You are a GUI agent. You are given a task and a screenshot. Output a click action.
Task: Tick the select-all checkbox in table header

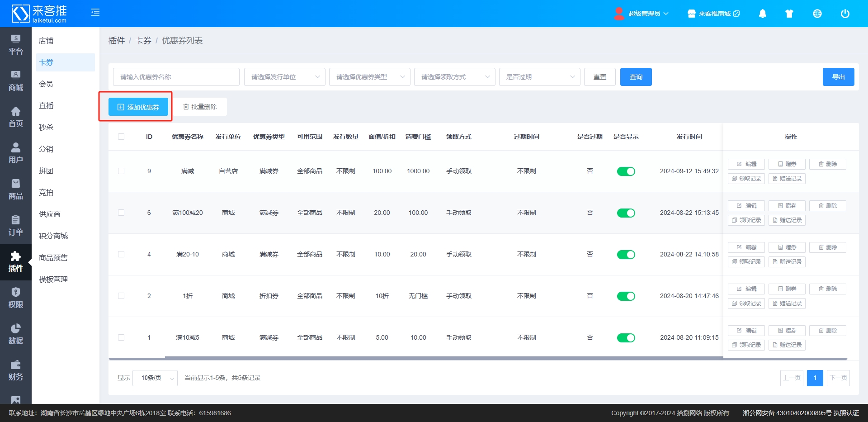coord(121,137)
